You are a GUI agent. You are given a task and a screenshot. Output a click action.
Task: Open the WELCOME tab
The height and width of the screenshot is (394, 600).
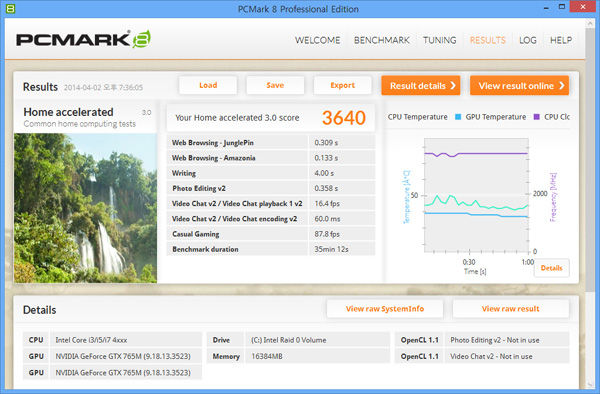pyautogui.click(x=317, y=40)
